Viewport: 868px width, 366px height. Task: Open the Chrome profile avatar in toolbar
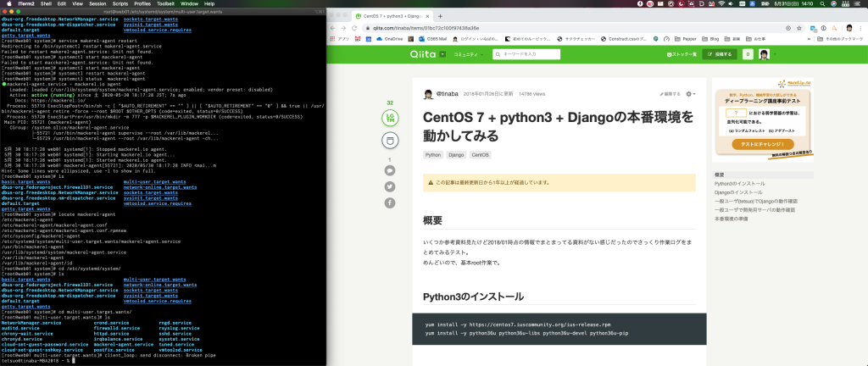849,28
